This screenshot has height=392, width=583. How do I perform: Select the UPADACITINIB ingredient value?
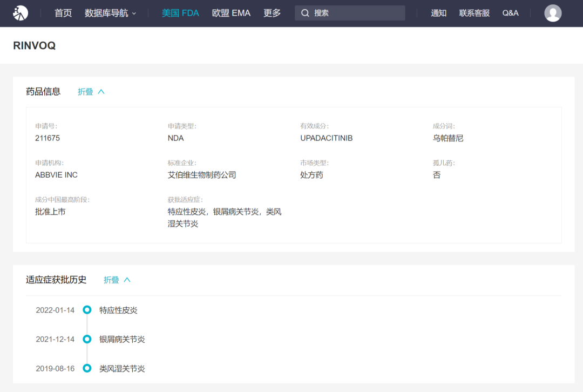(327, 138)
